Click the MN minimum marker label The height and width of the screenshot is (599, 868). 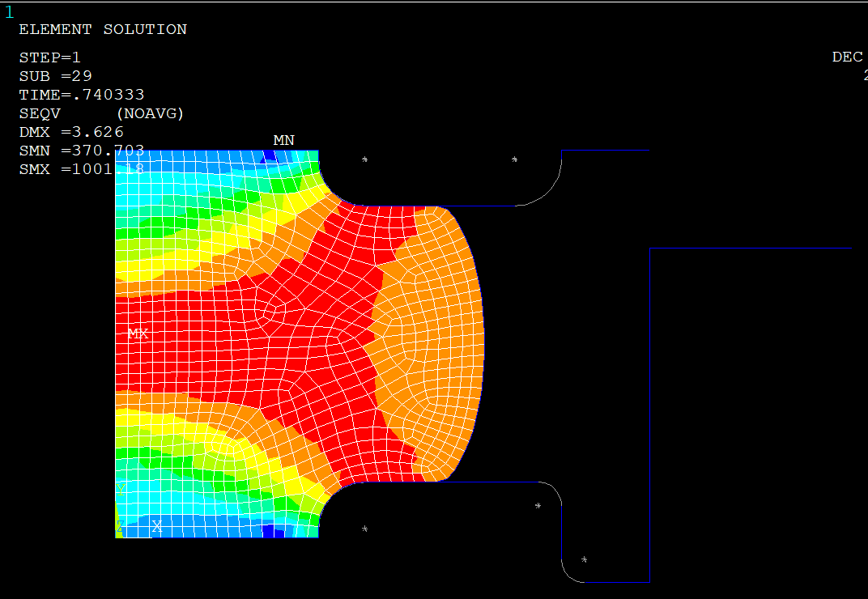tap(284, 141)
